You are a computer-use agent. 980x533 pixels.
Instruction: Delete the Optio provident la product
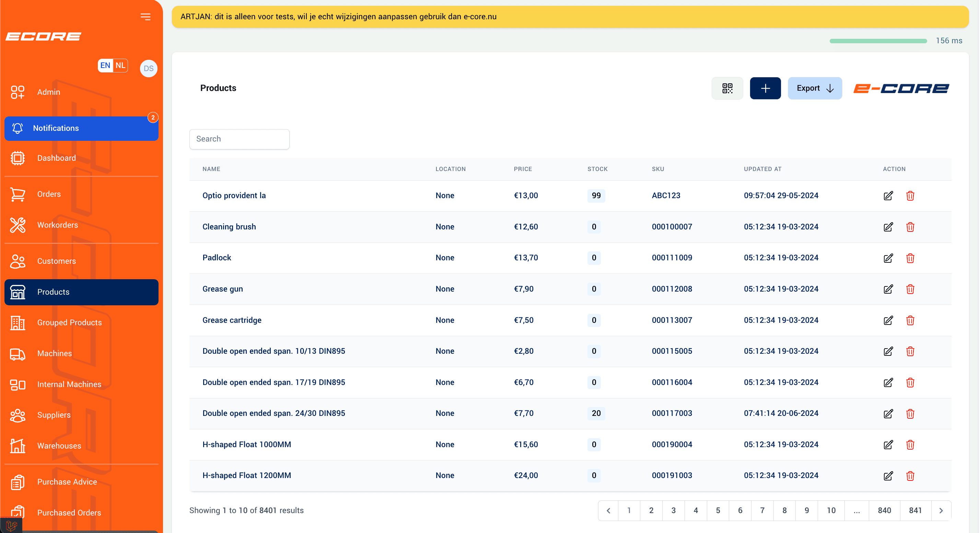pyautogui.click(x=910, y=196)
